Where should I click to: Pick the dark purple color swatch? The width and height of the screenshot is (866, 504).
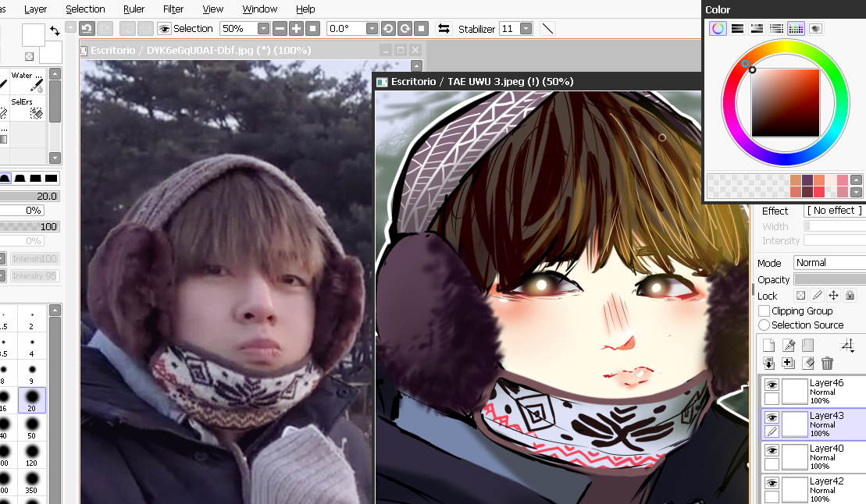tap(807, 180)
